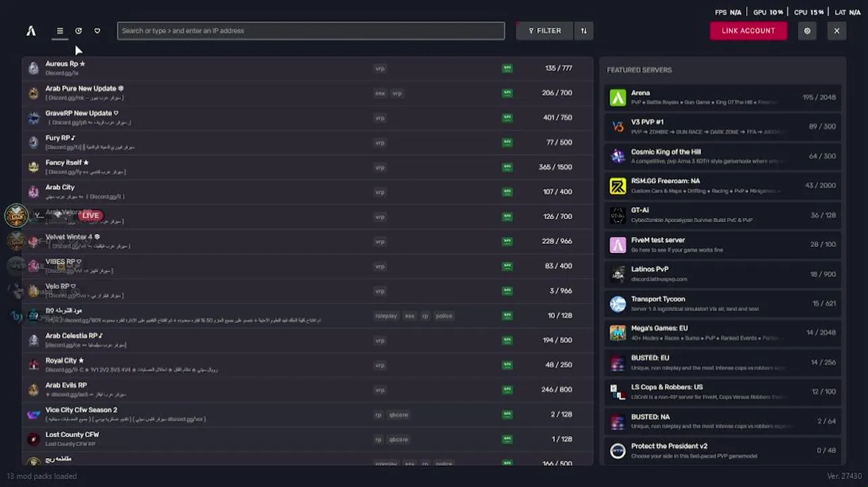This screenshot has width=868, height=487.
Task: Open BUSTED: EU featured server
Action: [x=722, y=363]
